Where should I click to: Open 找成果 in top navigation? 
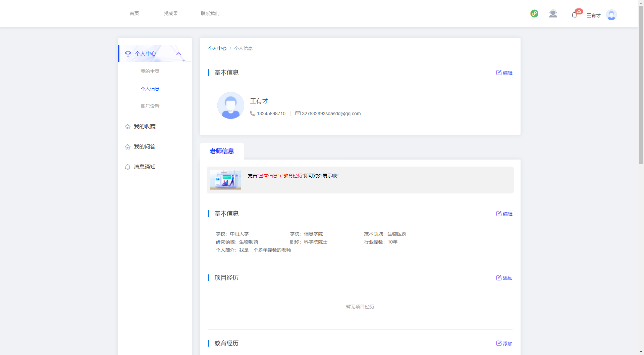click(x=171, y=13)
